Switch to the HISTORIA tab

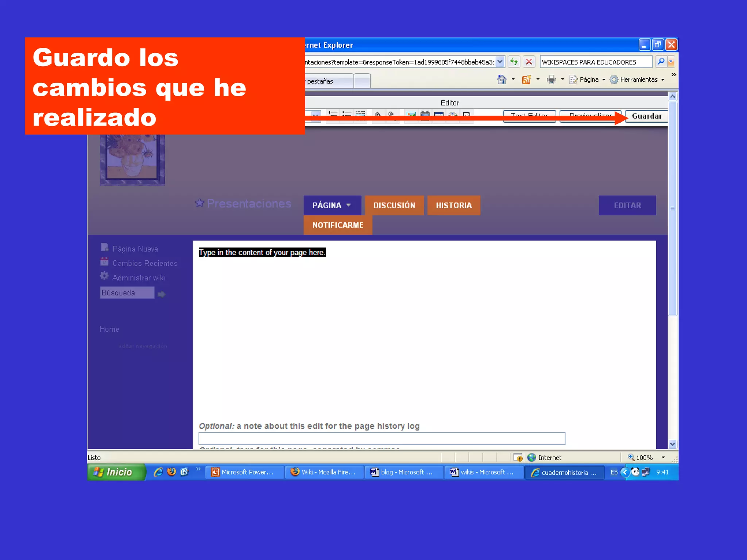point(454,205)
